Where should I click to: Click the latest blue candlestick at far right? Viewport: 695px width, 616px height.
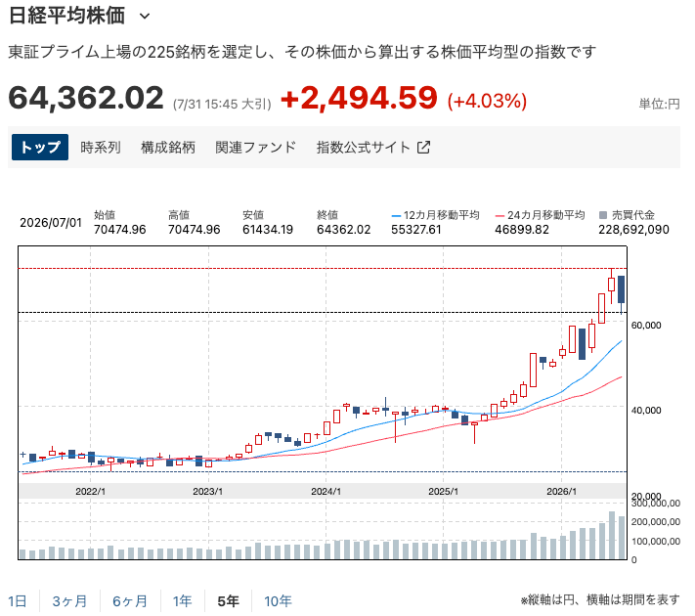622,289
